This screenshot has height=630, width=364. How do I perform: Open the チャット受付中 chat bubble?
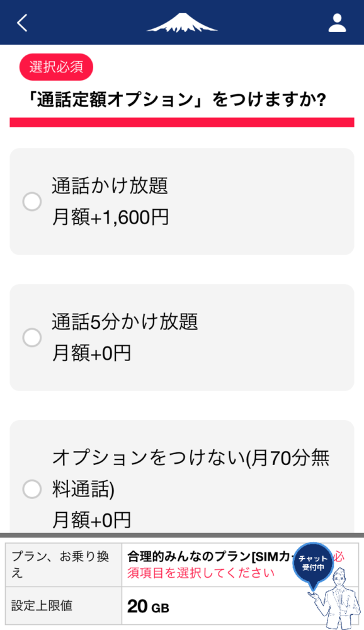314,563
